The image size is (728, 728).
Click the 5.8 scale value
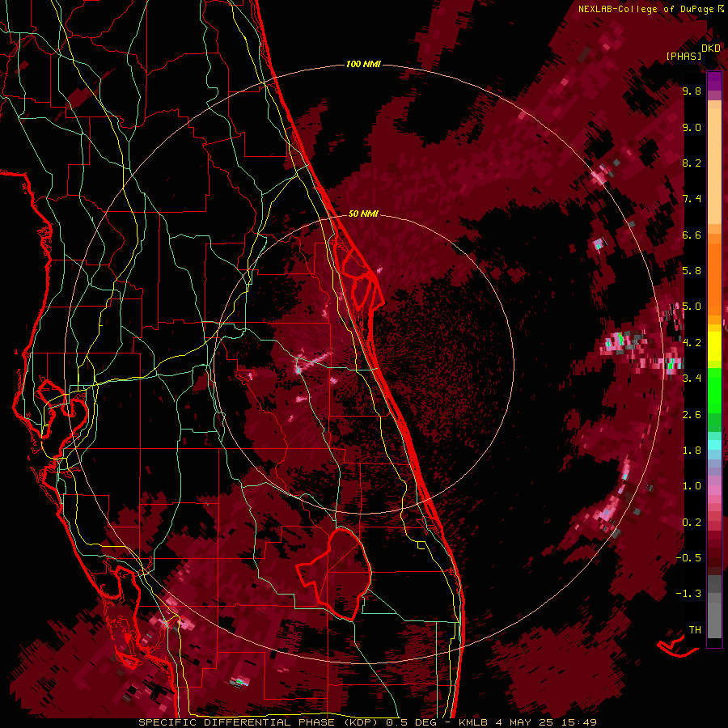pos(692,271)
